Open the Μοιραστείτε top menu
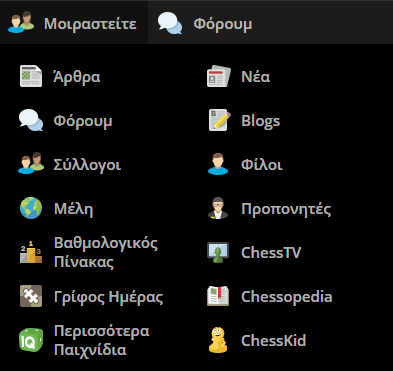393x371 pixels. click(74, 23)
